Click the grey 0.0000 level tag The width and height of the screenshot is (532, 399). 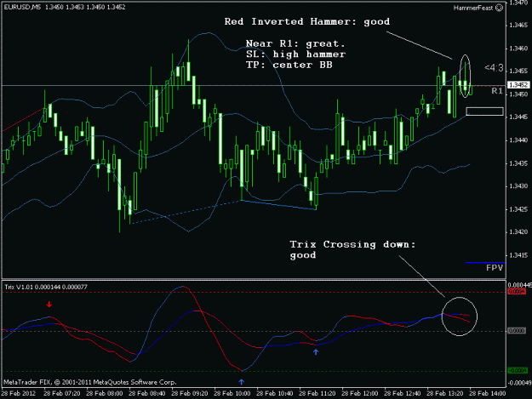pyautogui.click(x=517, y=331)
